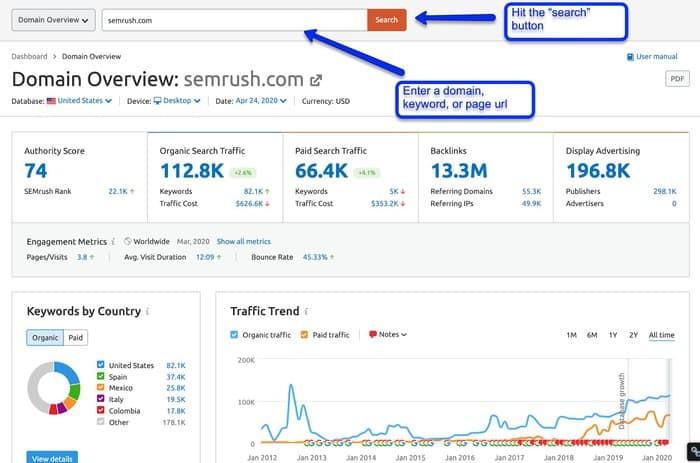Set traffic trend range to 1M
The width and height of the screenshot is (700, 463).
571,335
